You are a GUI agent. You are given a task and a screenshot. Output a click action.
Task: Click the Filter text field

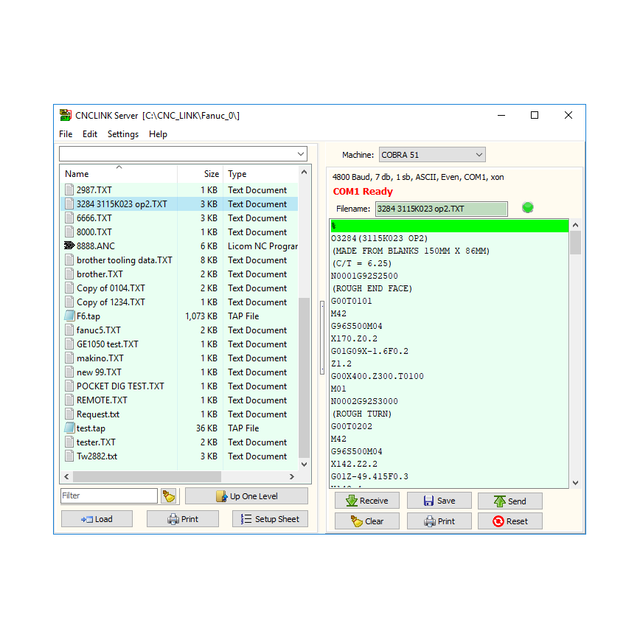pos(109,496)
